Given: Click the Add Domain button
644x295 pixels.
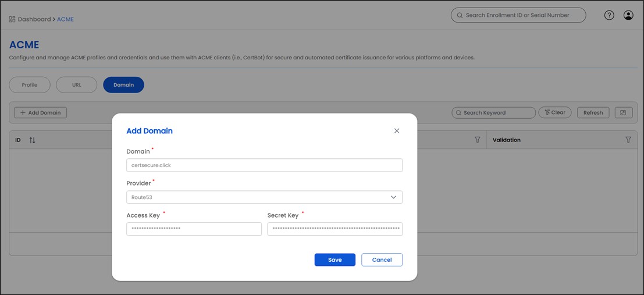Looking at the screenshot, I should point(40,112).
